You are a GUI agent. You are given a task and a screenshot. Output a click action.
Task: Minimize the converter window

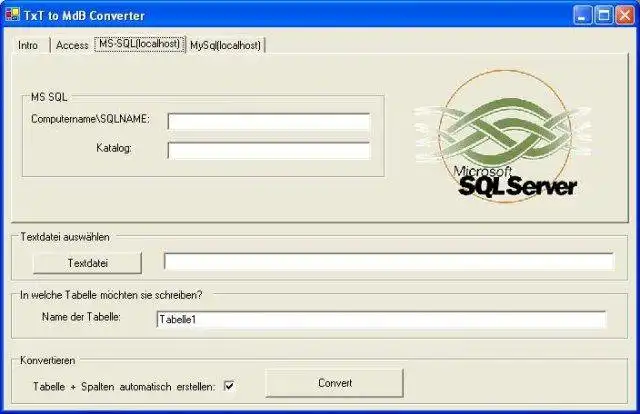pos(582,16)
